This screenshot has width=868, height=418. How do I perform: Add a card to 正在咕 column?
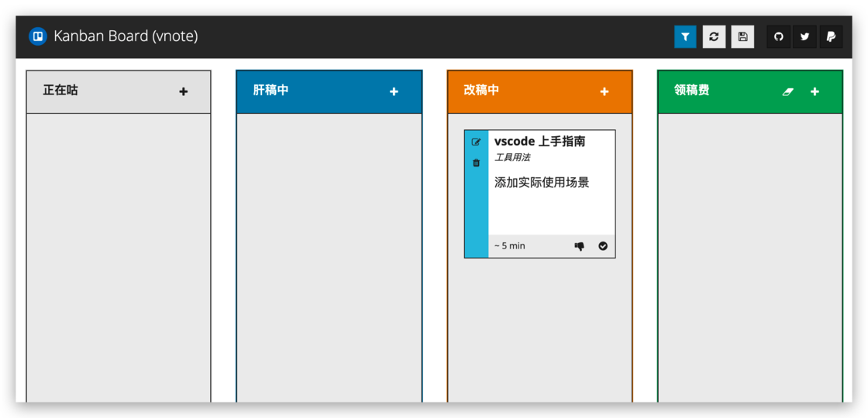(x=184, y=91)
